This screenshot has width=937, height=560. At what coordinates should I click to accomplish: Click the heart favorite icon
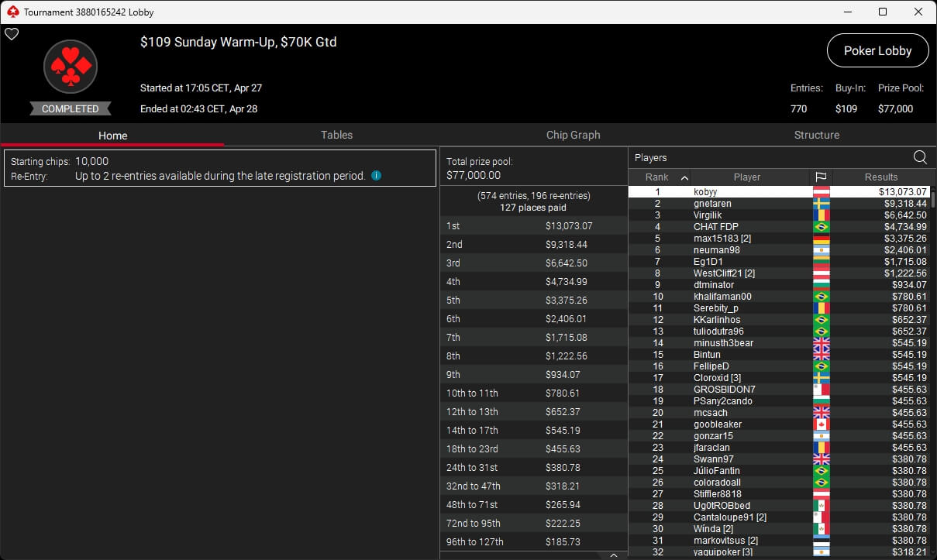(x=12, y=34)
